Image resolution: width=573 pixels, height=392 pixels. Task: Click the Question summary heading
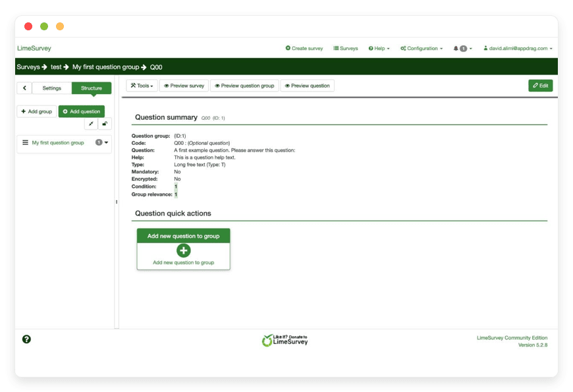(166, 117)
